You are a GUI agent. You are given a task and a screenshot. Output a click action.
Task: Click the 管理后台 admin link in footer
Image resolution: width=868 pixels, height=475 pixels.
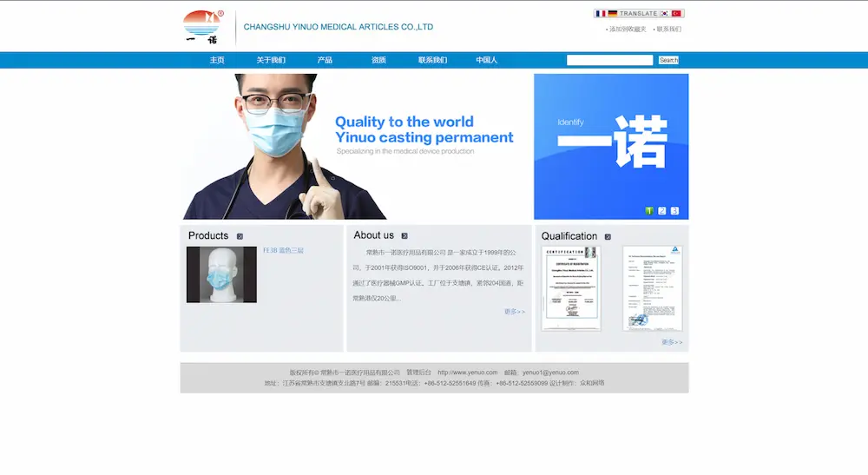(x=419, y=373)
